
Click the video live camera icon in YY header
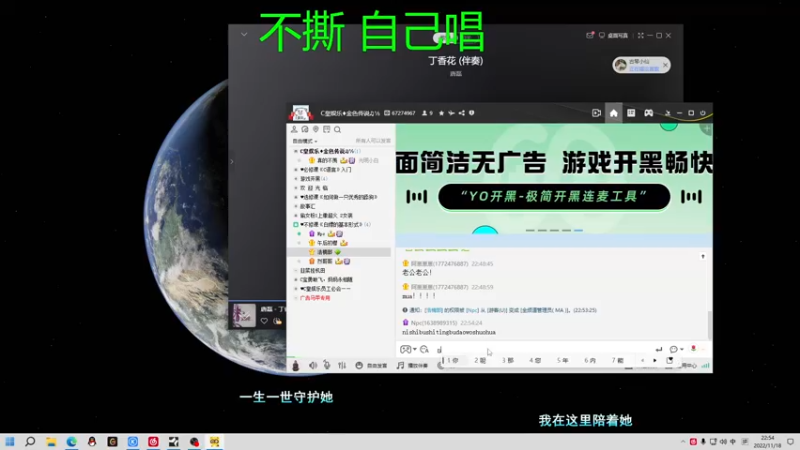coord(596,113)
